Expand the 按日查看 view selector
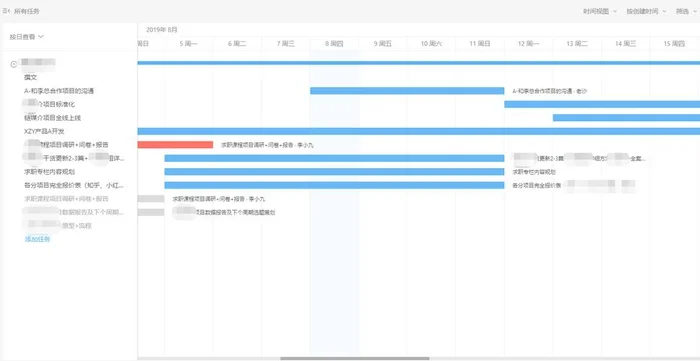Viewport: 700px width, 361px height. [x=27, y=37]
